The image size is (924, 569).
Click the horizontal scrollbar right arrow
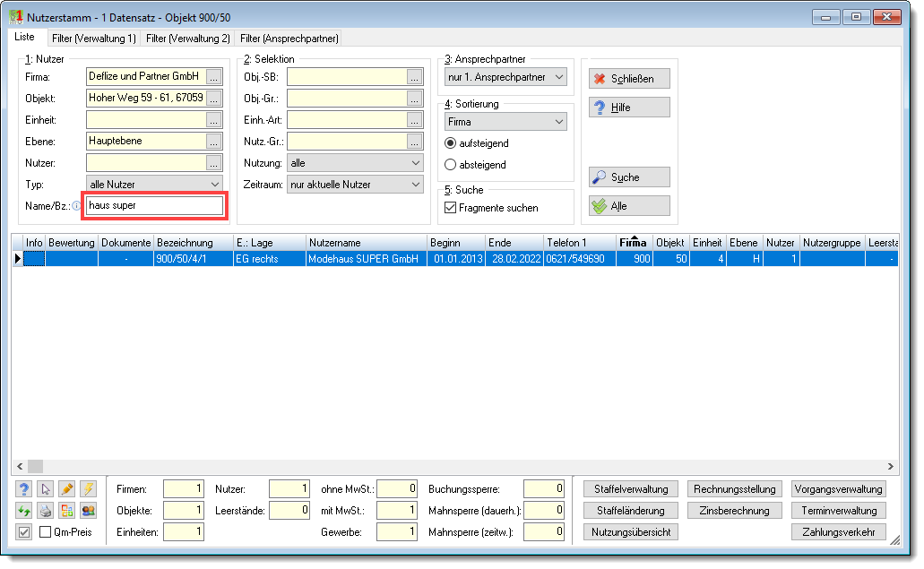click(x=891, y=466)
